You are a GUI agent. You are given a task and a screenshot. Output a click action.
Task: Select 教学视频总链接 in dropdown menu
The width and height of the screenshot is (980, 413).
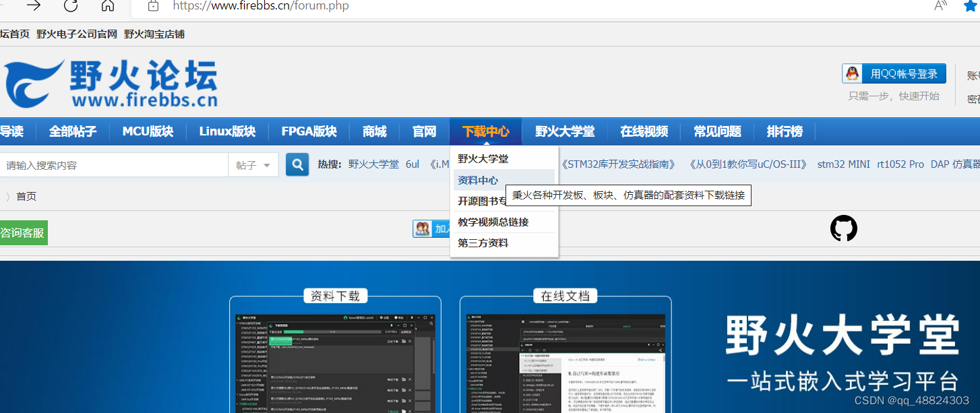pyautogui.click(x=504, y=222)
